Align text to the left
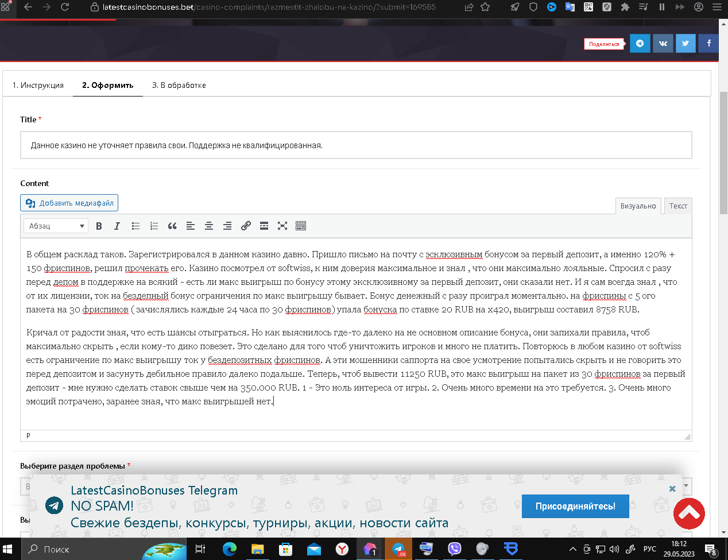 [191, 226]
